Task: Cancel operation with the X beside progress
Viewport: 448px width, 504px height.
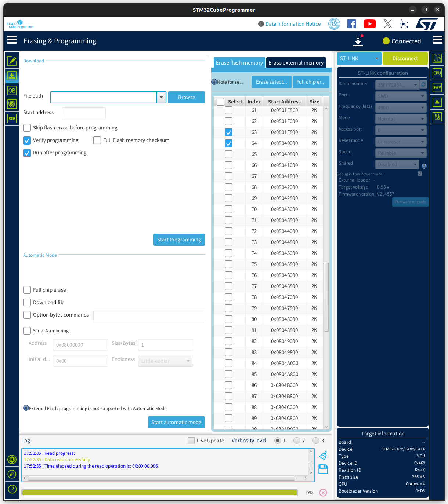Action: coord(323,493)
